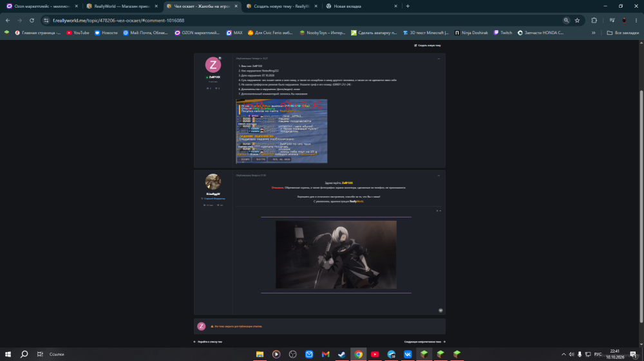The height and width of the screenshot is (361, 644).
Task: Open the OZON маркетплей... bookmark
Action: point(197,32)
